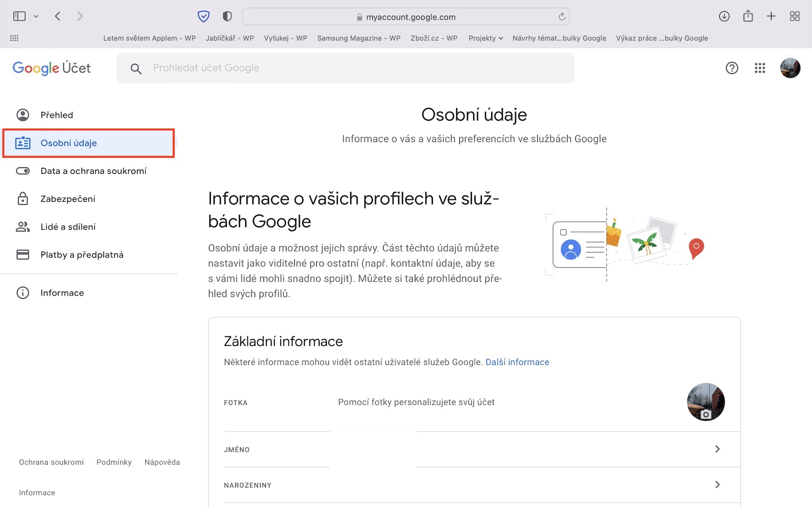This screenshot has height=508, width=812.
Task: Open the Share menu icon
Action: pos(748,16)
